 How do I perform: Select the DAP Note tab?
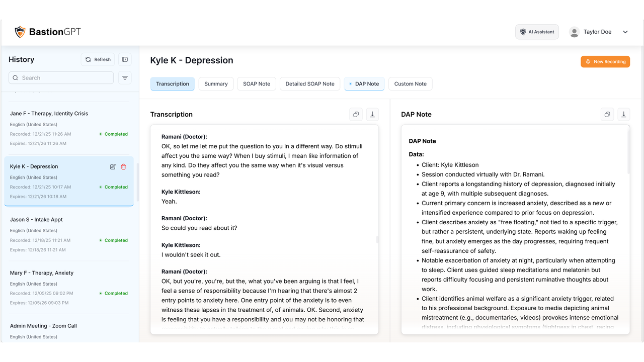[364, 84]
